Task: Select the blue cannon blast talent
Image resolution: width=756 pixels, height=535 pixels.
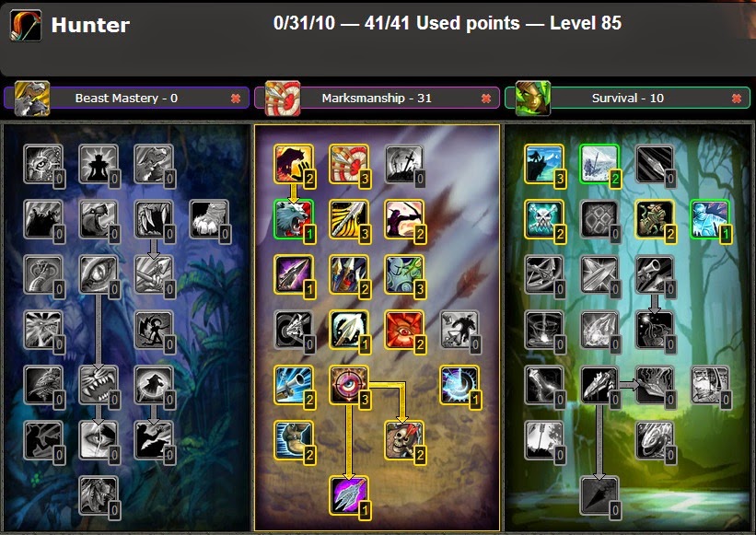Action: [x=294, y=385]
